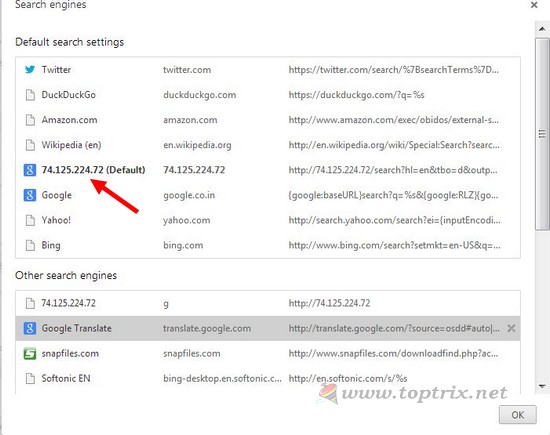Image resolution: width=550 pixels, height=435 pixels.
Task: Select the Bing search engine name
Action: point(51,245)
